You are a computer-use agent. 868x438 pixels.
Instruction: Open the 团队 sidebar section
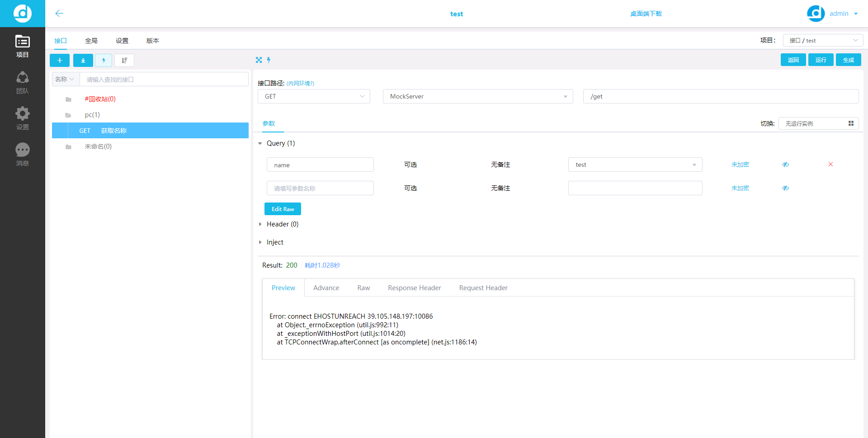coord(22,82)
